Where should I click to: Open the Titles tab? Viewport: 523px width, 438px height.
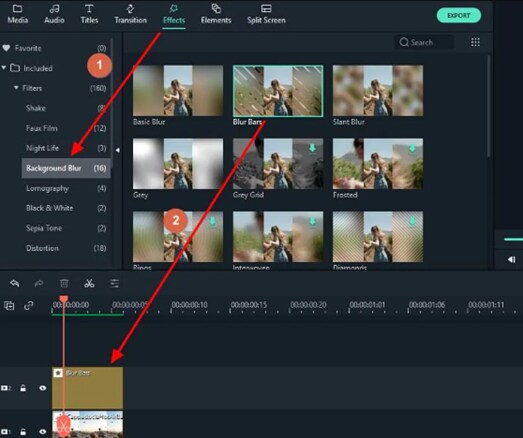point(89,14)
